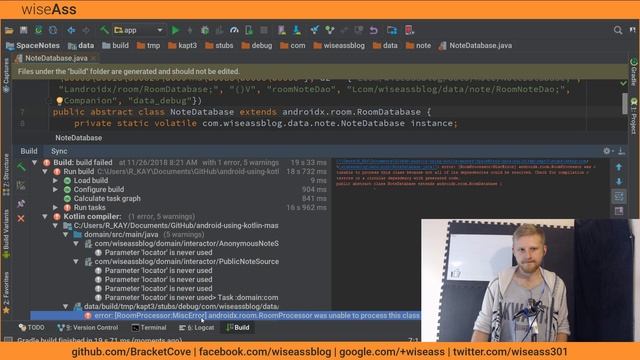The height and width of the screenshot is (360, 640).
Task: Click the Save All toolbar icon
Action: 24,30
